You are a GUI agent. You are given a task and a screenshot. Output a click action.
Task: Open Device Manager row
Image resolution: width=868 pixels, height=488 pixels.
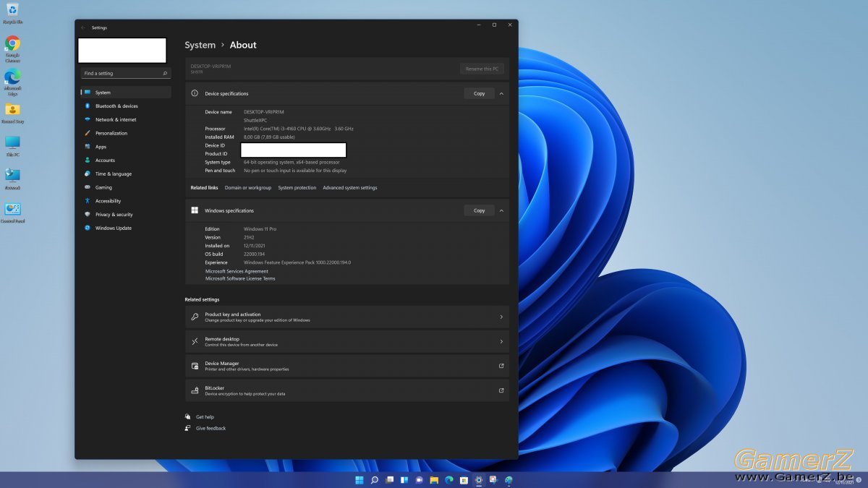(x=347, y=366)
